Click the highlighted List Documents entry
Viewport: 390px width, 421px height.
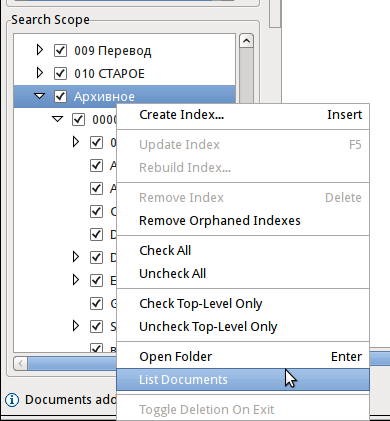[243, 380]
